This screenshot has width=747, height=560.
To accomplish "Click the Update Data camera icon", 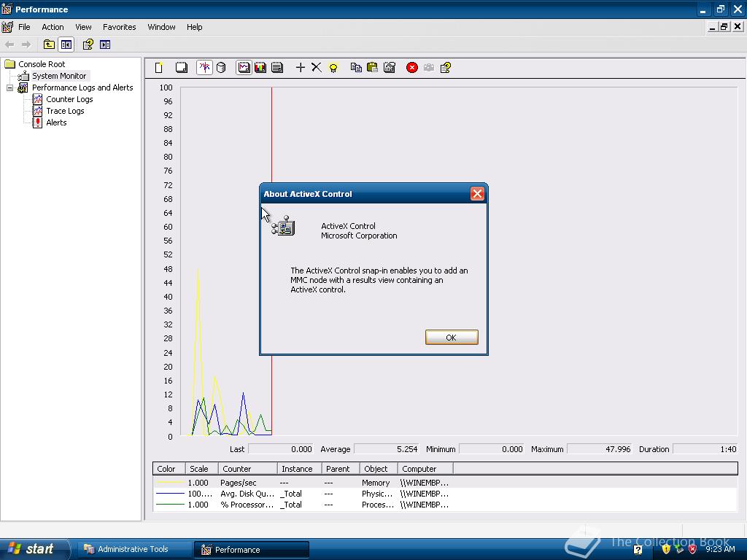I will click(x=429, y=68).
